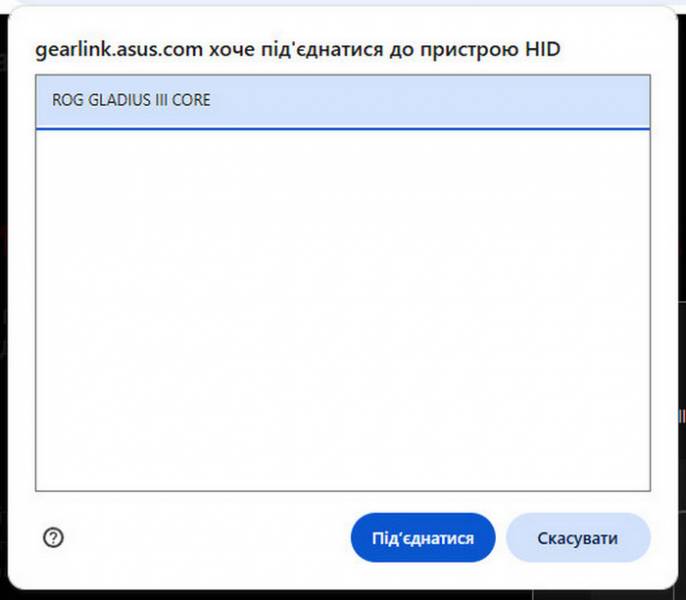Confirm pairing with ROG GLADIUS III CORE

(x=422, y=538)
